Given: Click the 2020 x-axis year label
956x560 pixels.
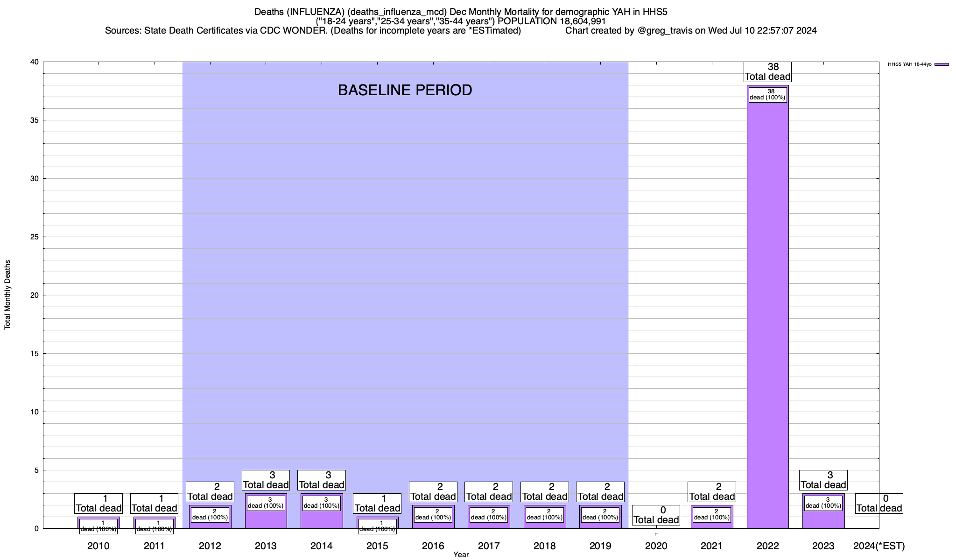Looking at the screenshot, I should (x=656, y=546).
